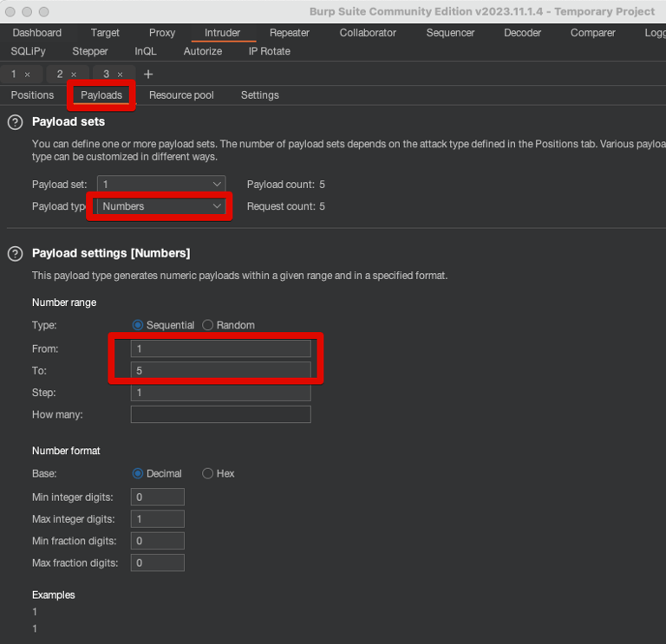Click the Number format heading
Viewport: 666px width, 644px height.
coord(66,451)
